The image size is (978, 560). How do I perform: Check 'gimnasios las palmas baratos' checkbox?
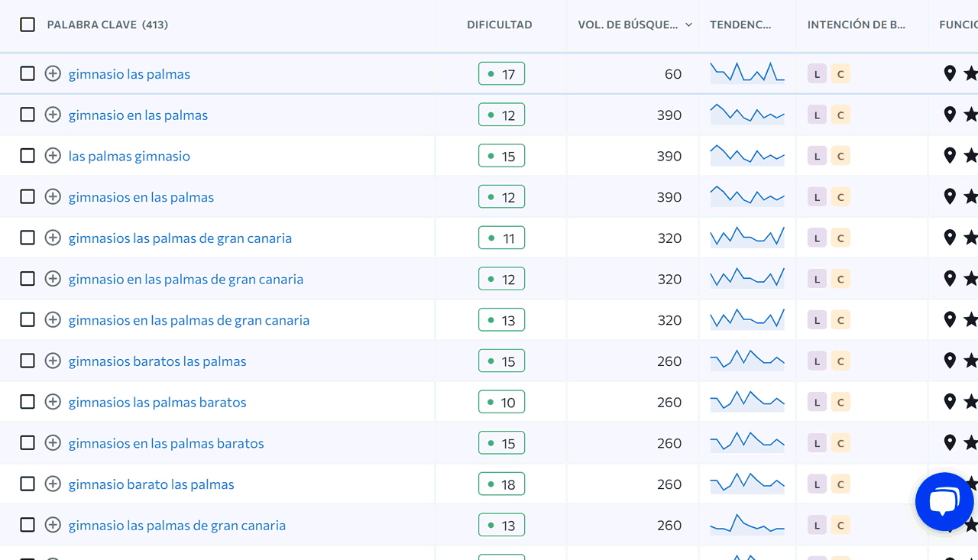28,402
